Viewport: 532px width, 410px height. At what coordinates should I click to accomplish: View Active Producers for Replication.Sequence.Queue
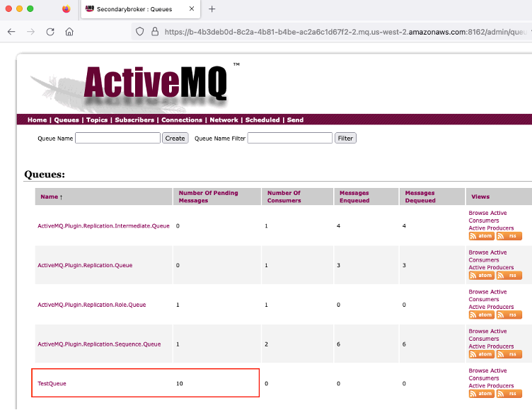(x=491, y=346)
